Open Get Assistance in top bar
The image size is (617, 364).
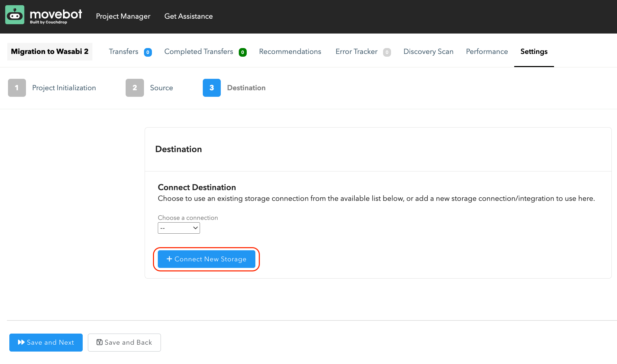[x=189, y=16]
